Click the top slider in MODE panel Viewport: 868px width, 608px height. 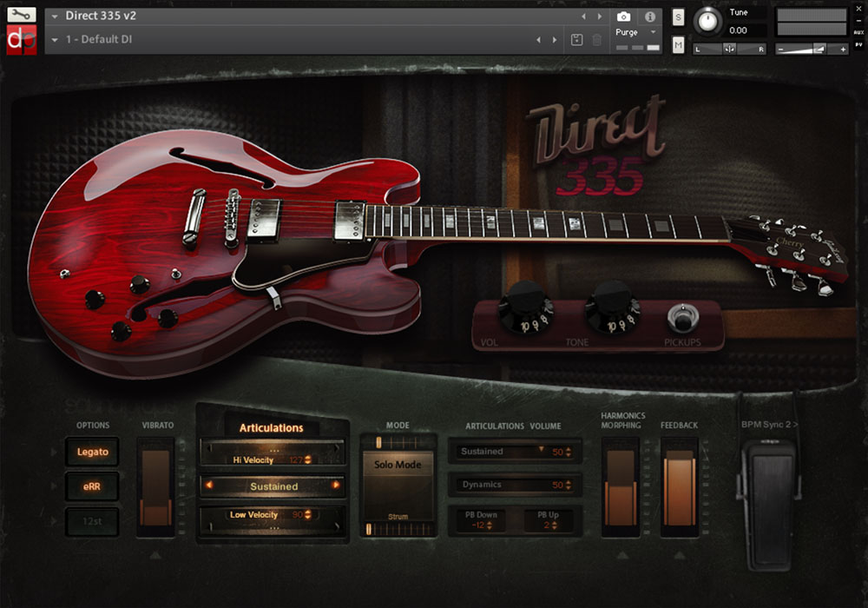(x=398, y=442)
